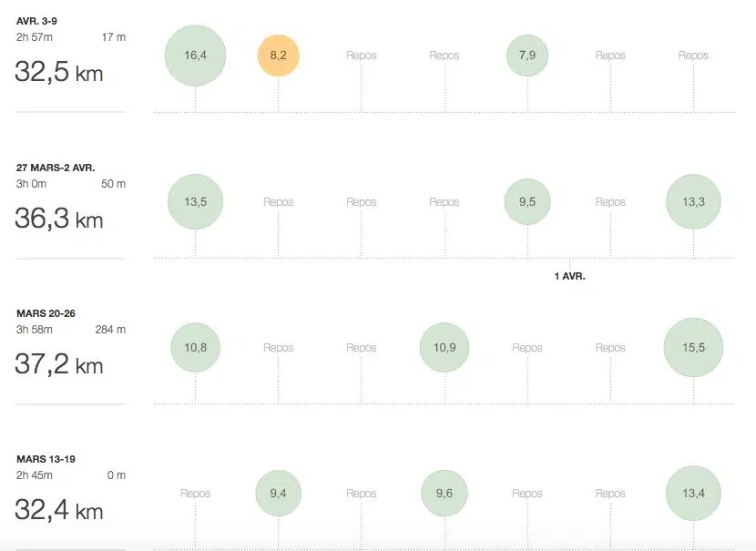
Task: Open the 10,8 km activity circle
Action: point(195,348)
